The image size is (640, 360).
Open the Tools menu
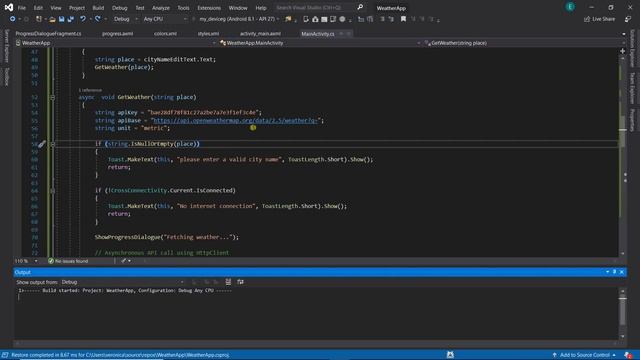(x=183, y=8)
